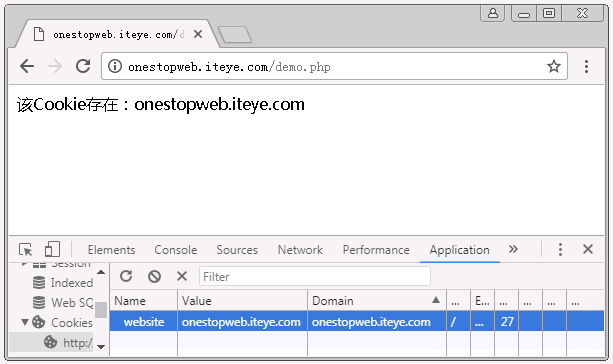
Task: Click the sidebar scrollbar thumb
Action: (x=101, y=310)
